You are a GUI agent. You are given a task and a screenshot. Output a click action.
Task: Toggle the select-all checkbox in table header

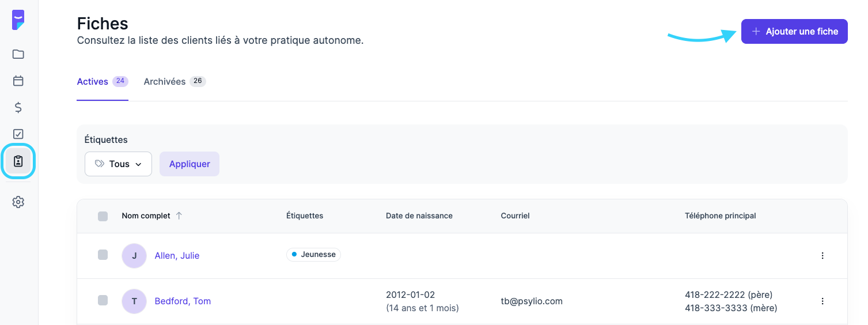click(103, 216)
